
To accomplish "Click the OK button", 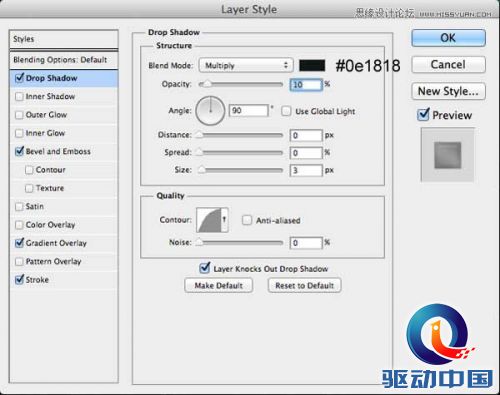I will (x=448, y=38).
